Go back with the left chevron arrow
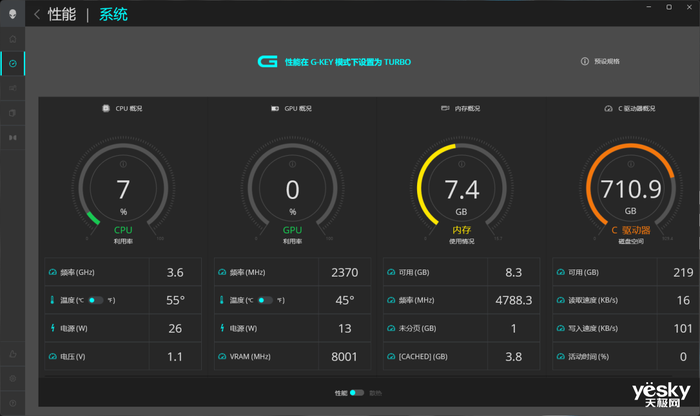Screen dimensions: 700x416 (x=37, y=15)
